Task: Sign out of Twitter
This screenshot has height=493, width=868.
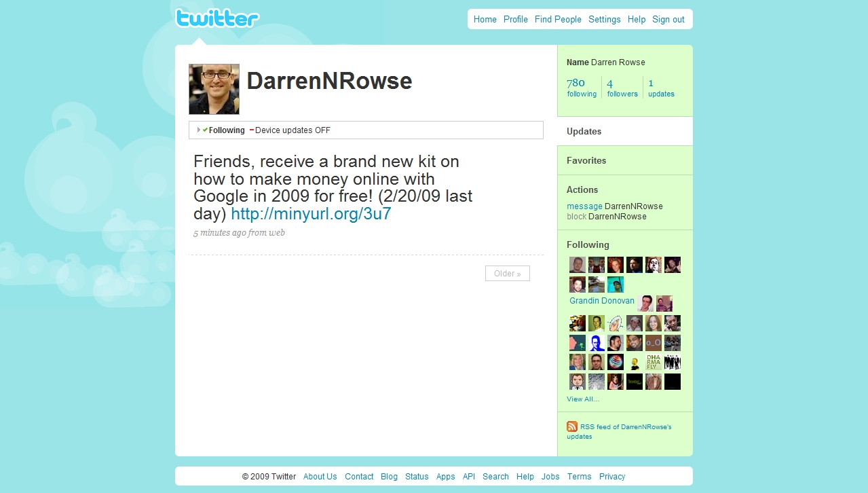Action: 668,19
